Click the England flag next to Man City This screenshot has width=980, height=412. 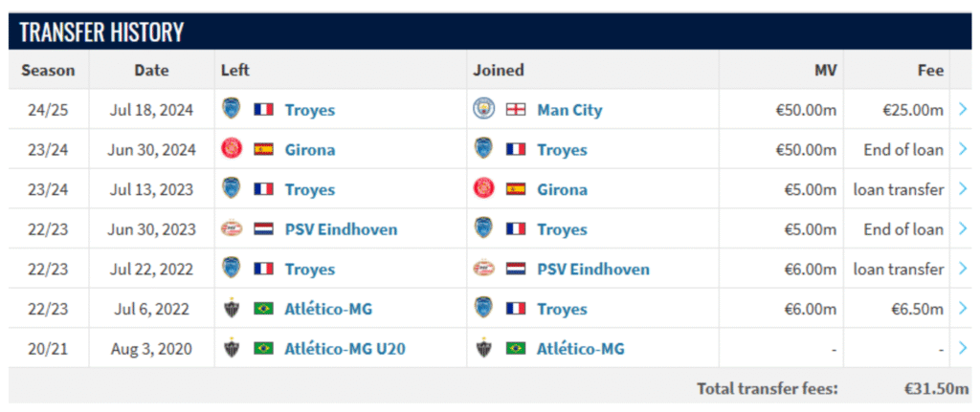tap(516, 110)
